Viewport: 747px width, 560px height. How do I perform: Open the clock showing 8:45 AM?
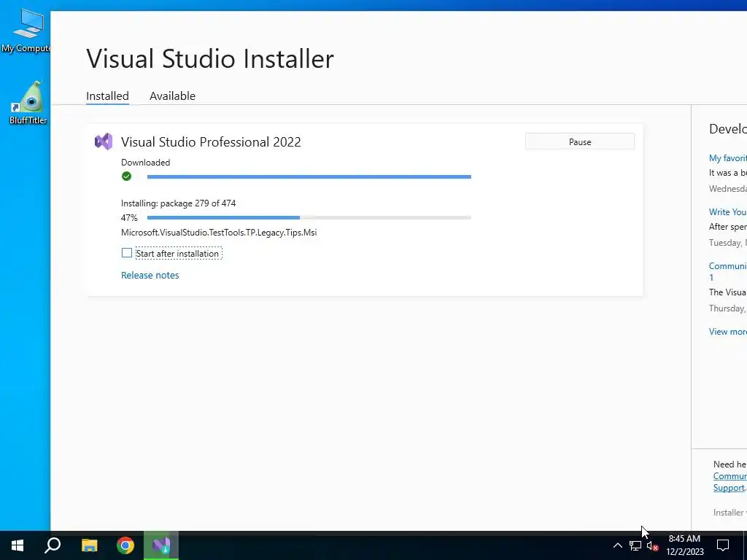coord(684,545)
